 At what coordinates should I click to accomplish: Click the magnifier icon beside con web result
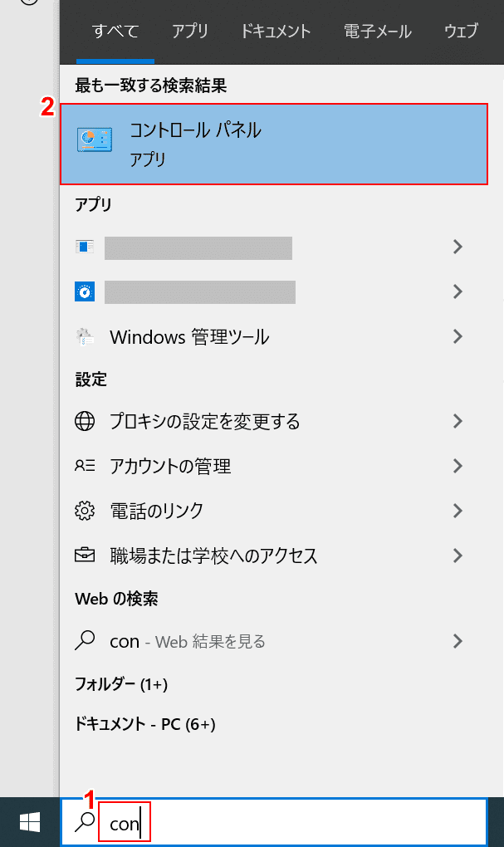click(x=85, y=641)
